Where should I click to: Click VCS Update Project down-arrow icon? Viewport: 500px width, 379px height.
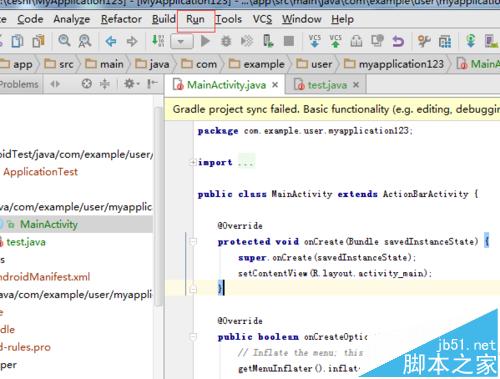(315, 41)
